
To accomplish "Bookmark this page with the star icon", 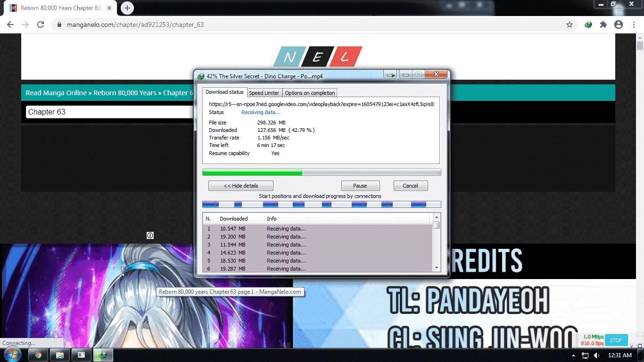I will click(570, 25).
